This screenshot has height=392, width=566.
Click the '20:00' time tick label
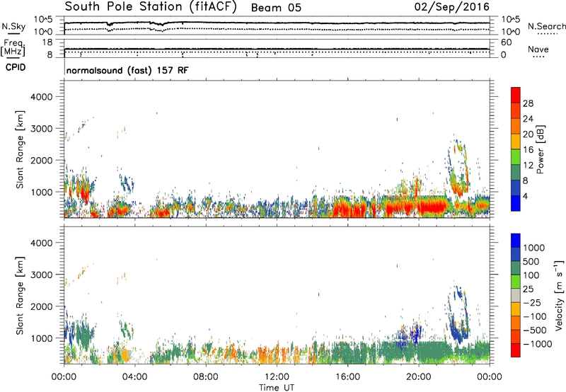pyautogui.click(x=419, y=377)
